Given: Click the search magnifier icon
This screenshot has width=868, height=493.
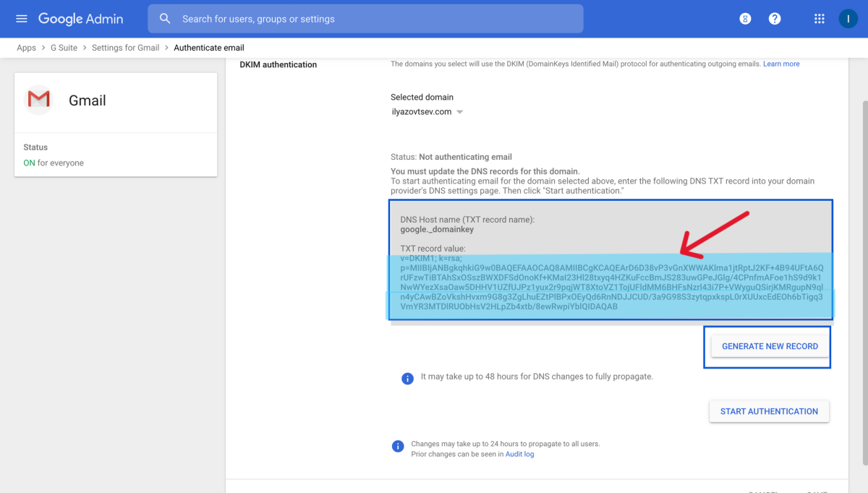Looking at the screenshot, I should point(165,19).
